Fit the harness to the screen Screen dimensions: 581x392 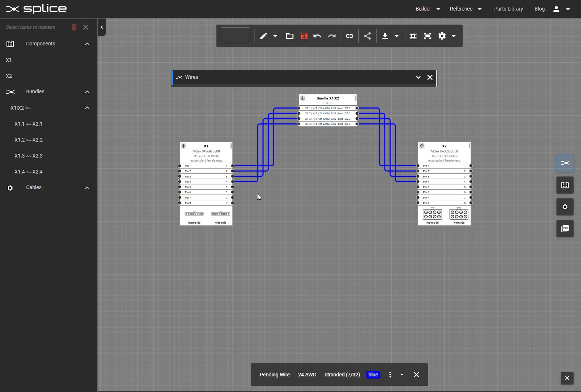pyautogui.click(x=427, y=36)
